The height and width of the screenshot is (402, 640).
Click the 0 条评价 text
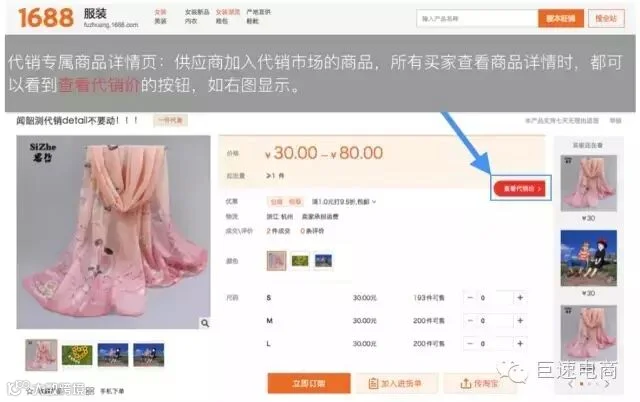[312, 231]
